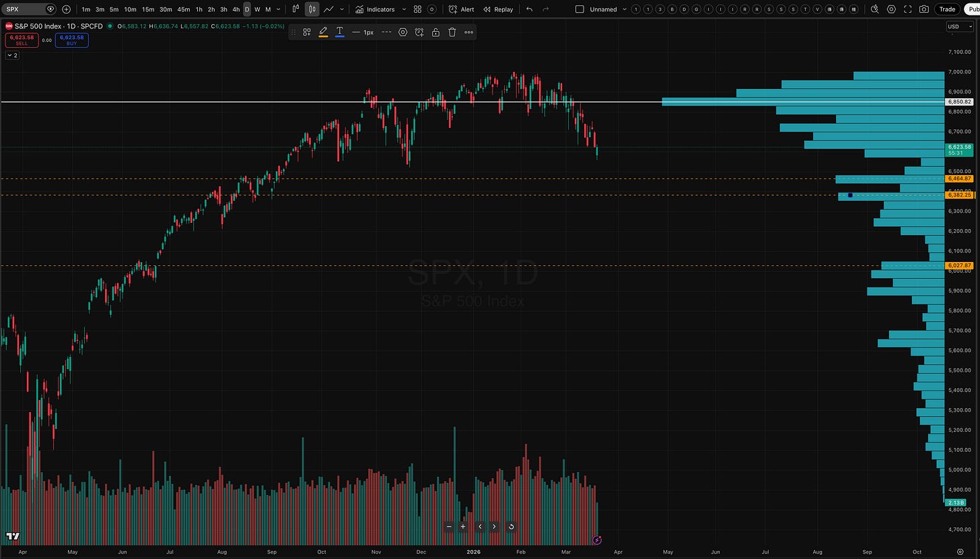Click the TradingView logo at bottom left

(12, 536)
